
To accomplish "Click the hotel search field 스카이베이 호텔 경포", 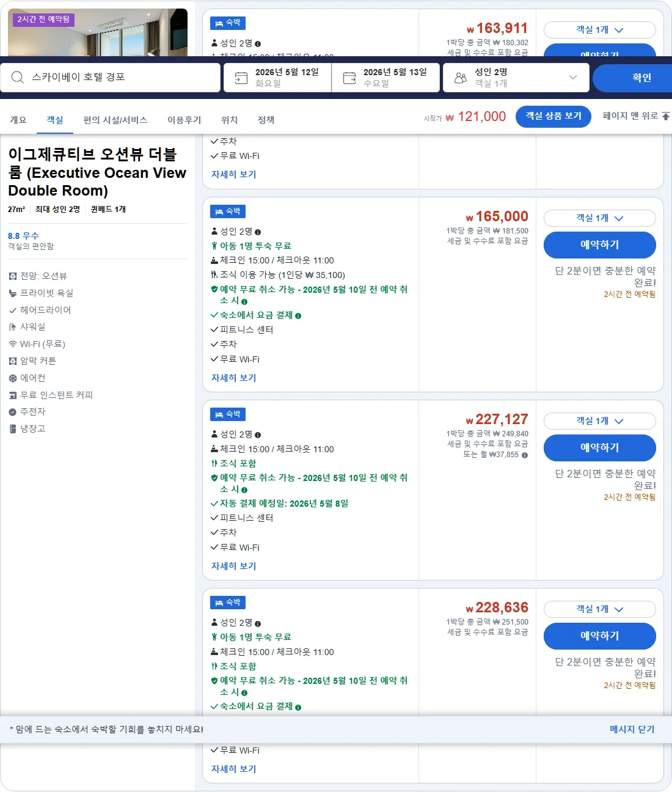I will click(x=110, y=78).
